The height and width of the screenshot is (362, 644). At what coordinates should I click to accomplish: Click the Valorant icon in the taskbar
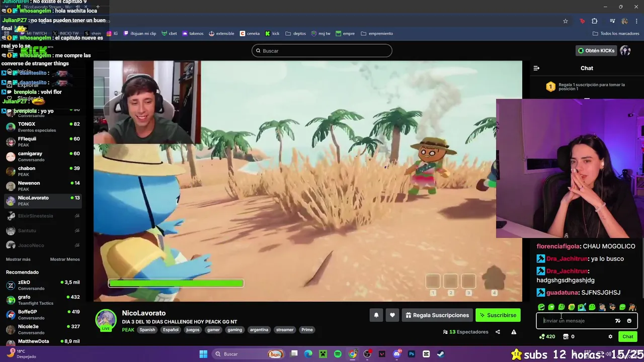point(382,354)
